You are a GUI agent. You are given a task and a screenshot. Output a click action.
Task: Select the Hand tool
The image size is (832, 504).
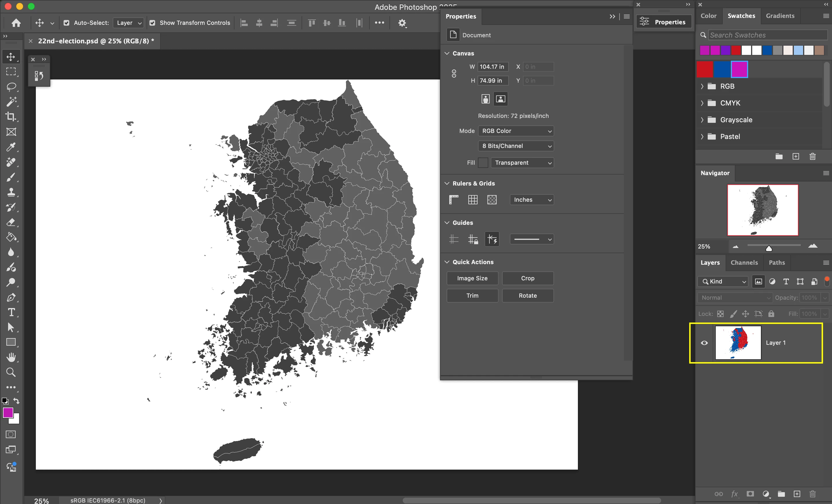click(11, 357)
